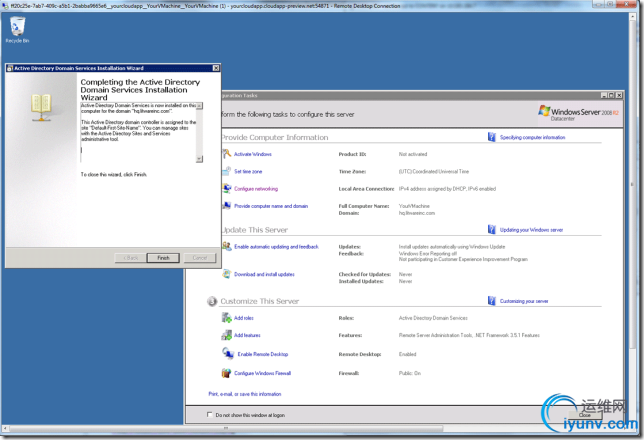Click help icon beside Customizing your server

tap(492, 301)
